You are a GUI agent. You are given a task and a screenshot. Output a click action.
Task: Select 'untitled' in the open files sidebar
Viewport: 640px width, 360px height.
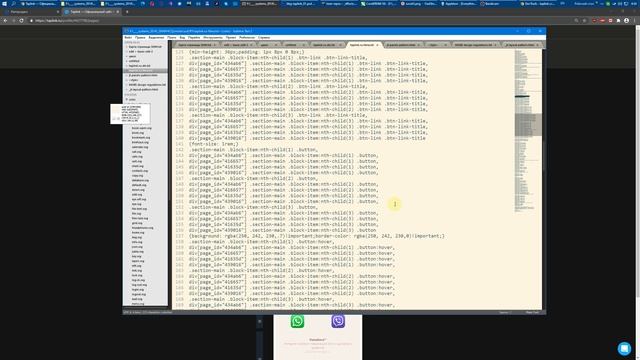[134, 61]
